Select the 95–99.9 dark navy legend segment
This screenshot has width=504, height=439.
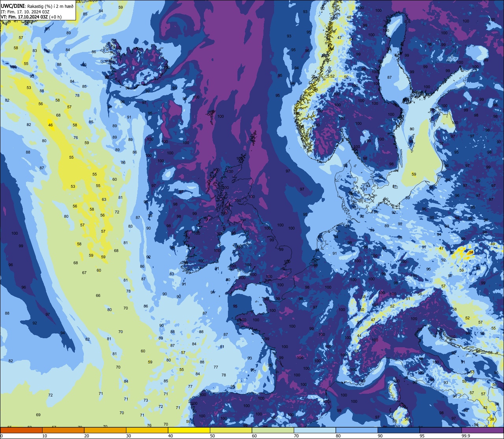[441, 430]
